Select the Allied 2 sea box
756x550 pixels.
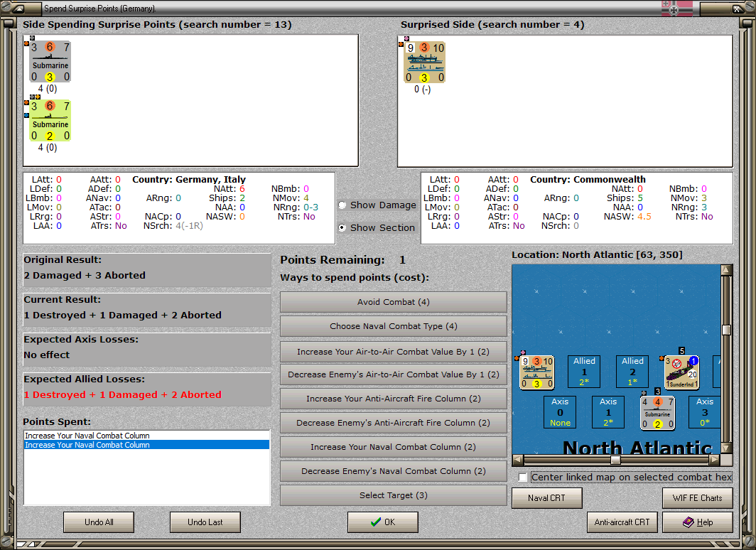(632, 372)
